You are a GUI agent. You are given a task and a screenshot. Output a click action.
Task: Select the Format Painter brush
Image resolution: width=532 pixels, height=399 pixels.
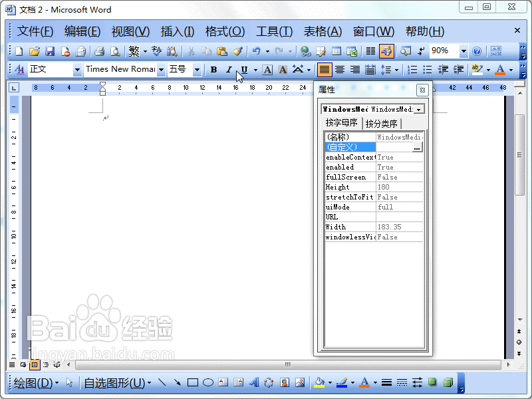coord(237,51)
